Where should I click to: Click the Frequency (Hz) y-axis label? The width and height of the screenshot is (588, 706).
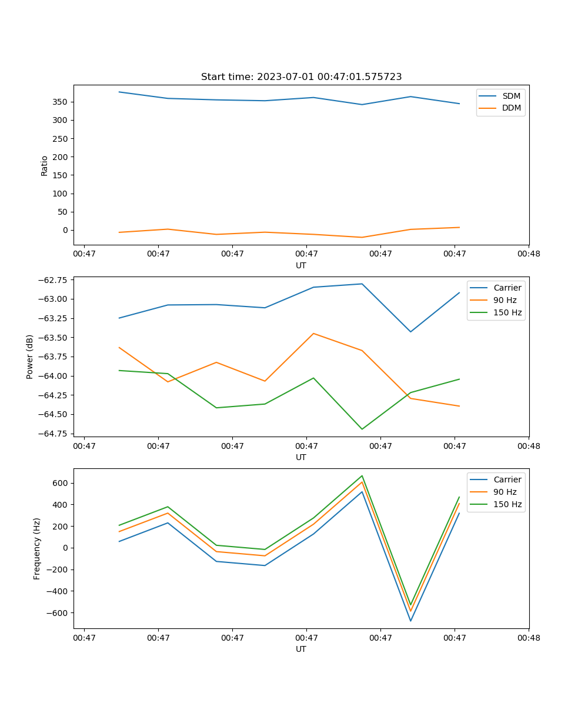[x=37, y=548]
